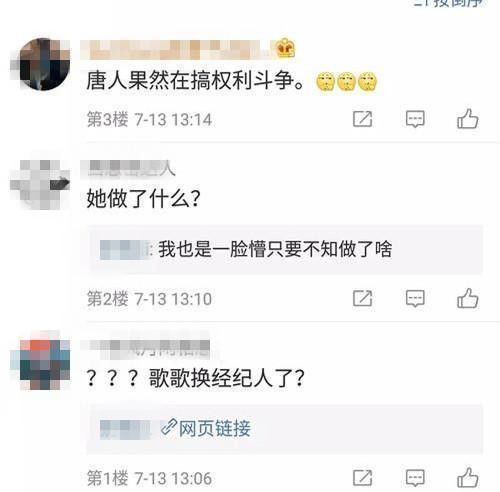The image size is (500, 492).
Task: Like the 第2楼 comment
Action: [468, 298]
